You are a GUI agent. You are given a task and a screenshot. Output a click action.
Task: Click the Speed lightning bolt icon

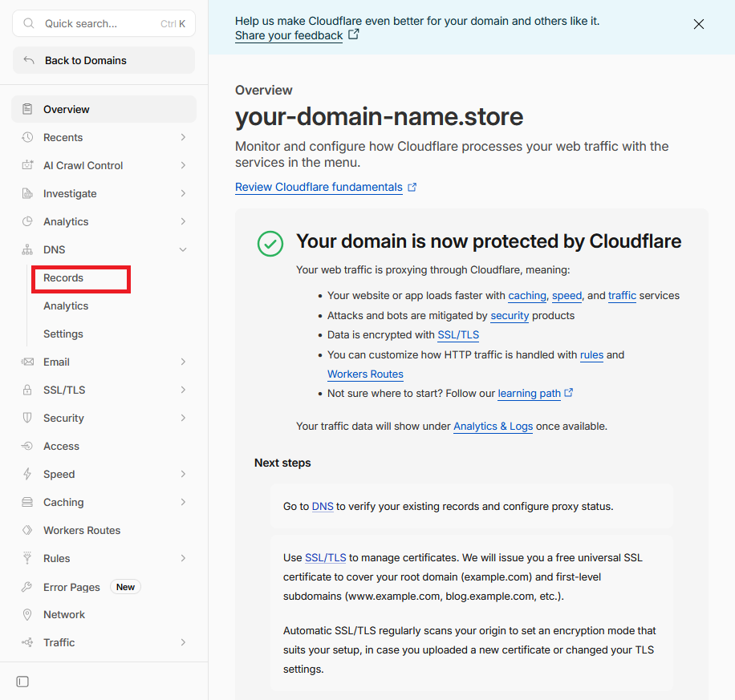[x=27, y=474]
